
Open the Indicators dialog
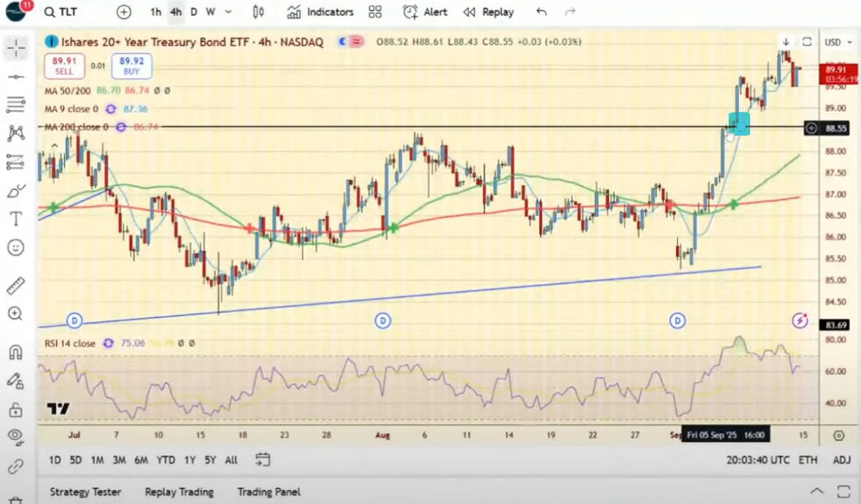(x=320, y=12)
